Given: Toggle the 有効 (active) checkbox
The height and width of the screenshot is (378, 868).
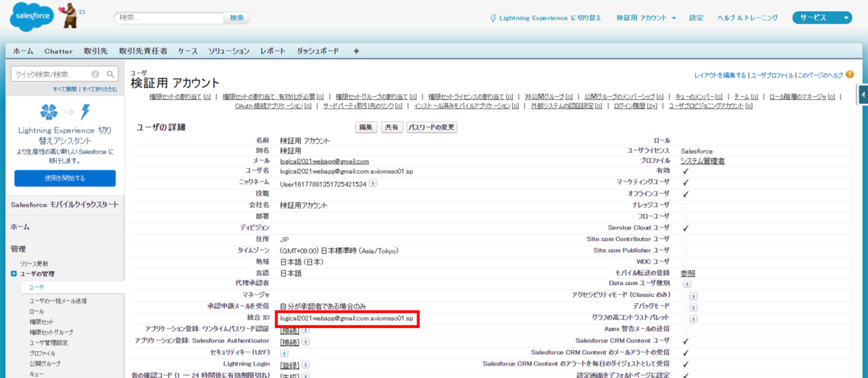Looking at the screenshot, I should click(x=685, y=172).
